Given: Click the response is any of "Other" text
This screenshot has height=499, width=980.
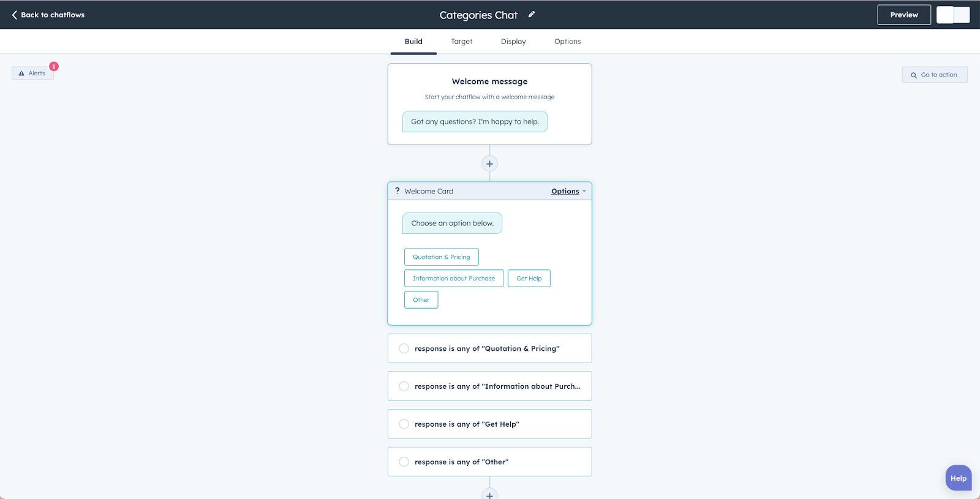Looking at the screenshot, I should (x=461, y=462).
